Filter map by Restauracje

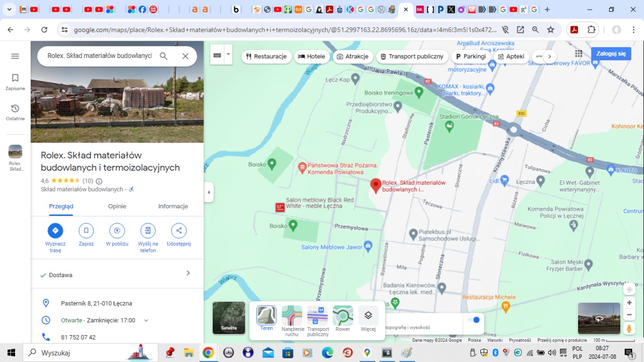click(x=266, y=56)
